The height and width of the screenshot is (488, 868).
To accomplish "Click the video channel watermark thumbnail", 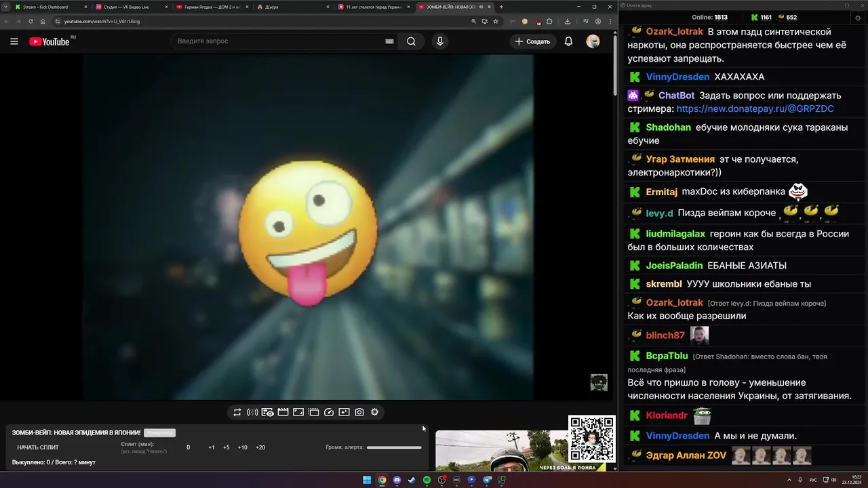I will pos(599,383).
